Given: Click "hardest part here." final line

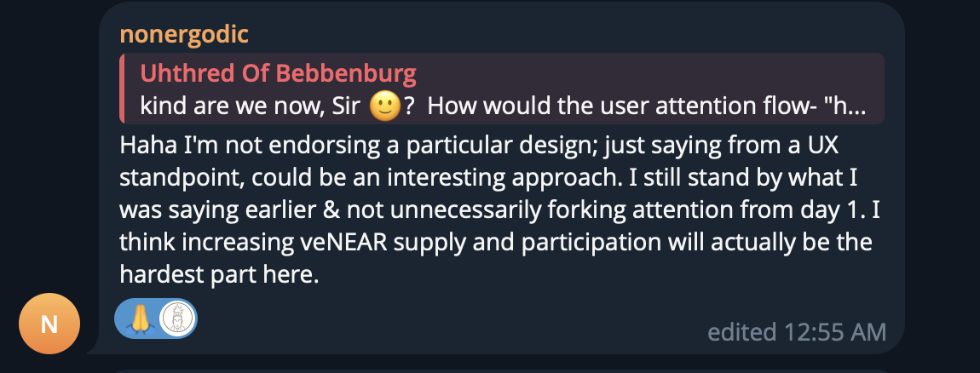Looking at the screenshot, I should pos(219,274).
